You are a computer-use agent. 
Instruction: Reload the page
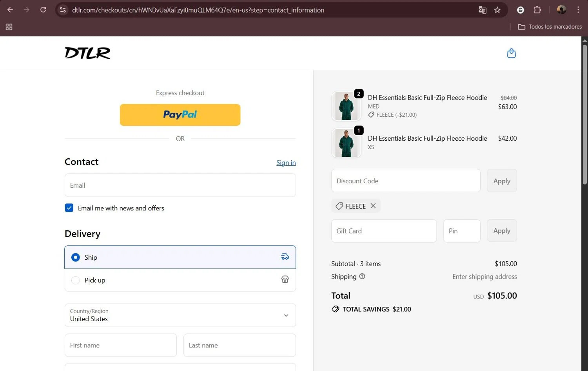[x=43, y=10]
